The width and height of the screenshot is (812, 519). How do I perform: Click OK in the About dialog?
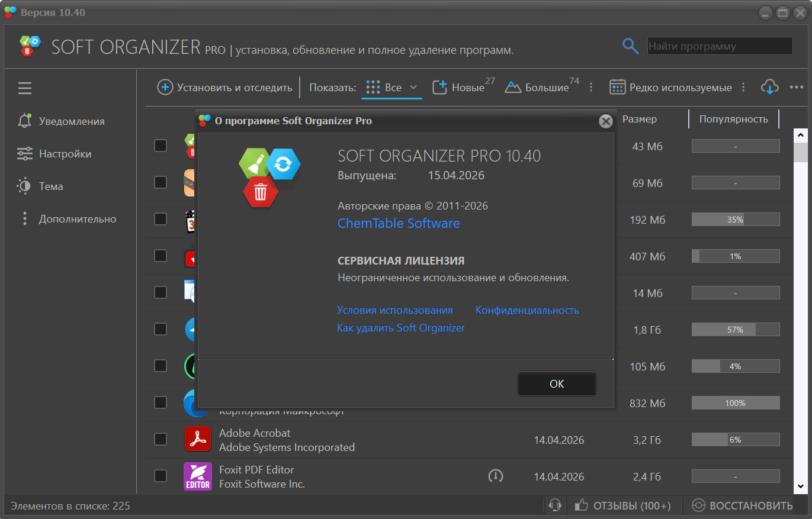[x=557, y=383]
